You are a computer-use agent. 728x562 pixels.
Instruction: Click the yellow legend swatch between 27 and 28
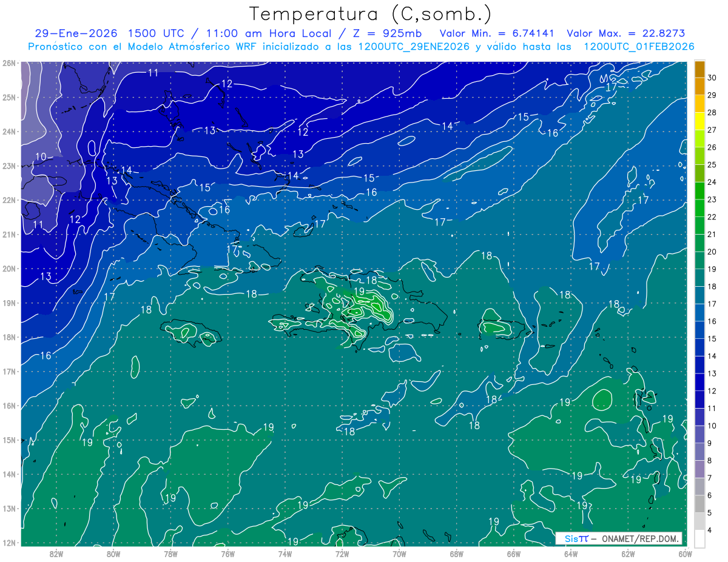[x=699, y=121]
